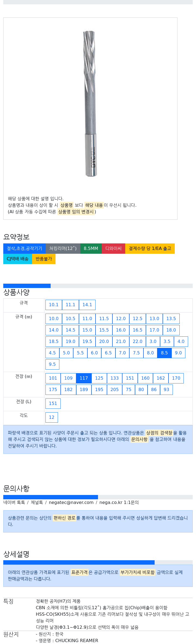Click the red 디와이씨 brand tag

(114, 249)
